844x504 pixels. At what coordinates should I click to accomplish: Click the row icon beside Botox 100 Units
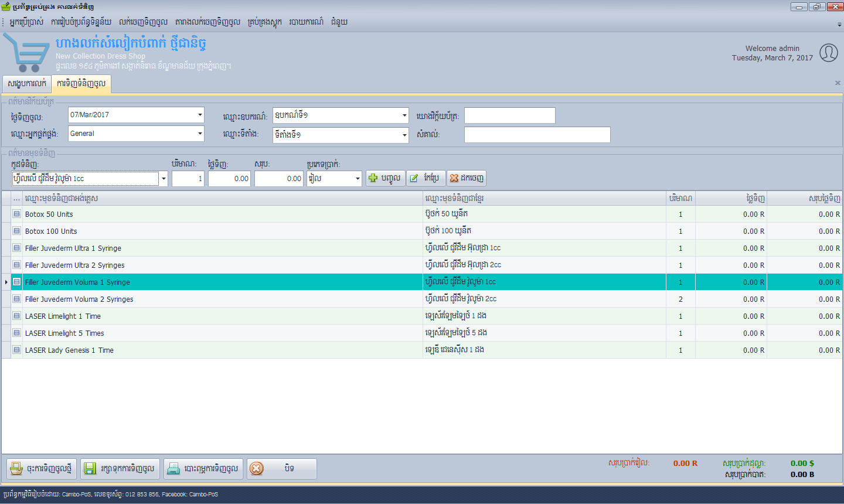[x=17, y=231]
